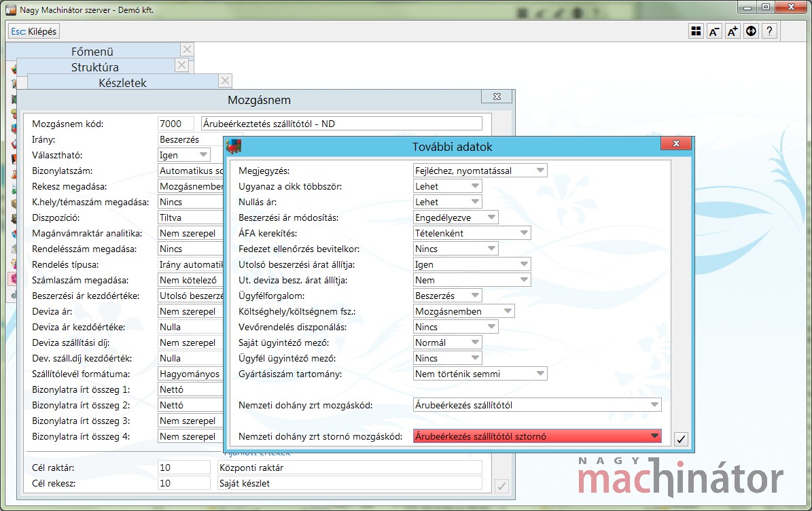
Task: Switch to the Főmenü tab
Action: coord(92,51)
